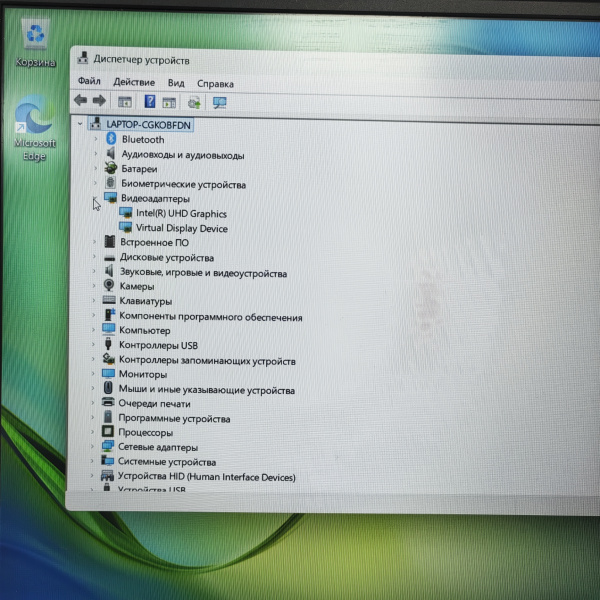600x600 pixels.
Task: Click the Мониторы screen icon
Action: click(x=108, y=373)
